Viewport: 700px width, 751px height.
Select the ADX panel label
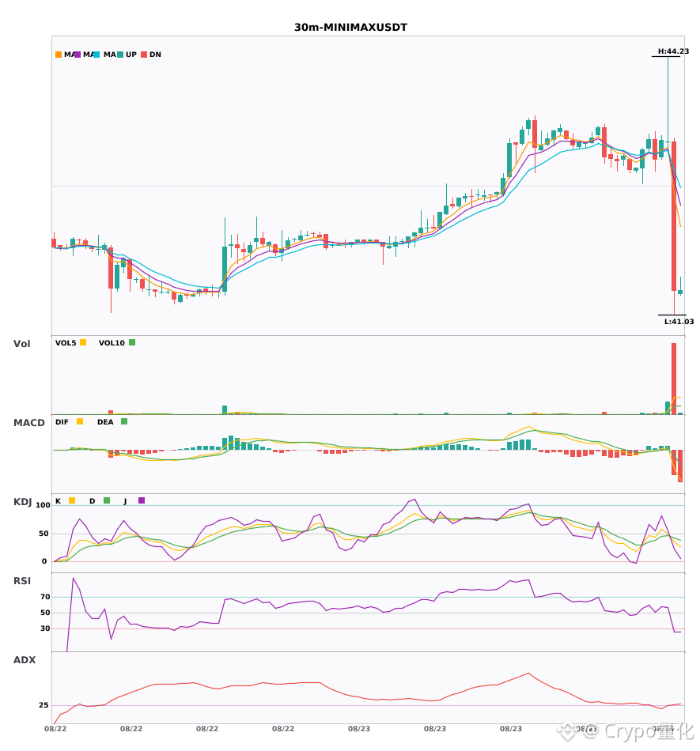click(25, 660)
